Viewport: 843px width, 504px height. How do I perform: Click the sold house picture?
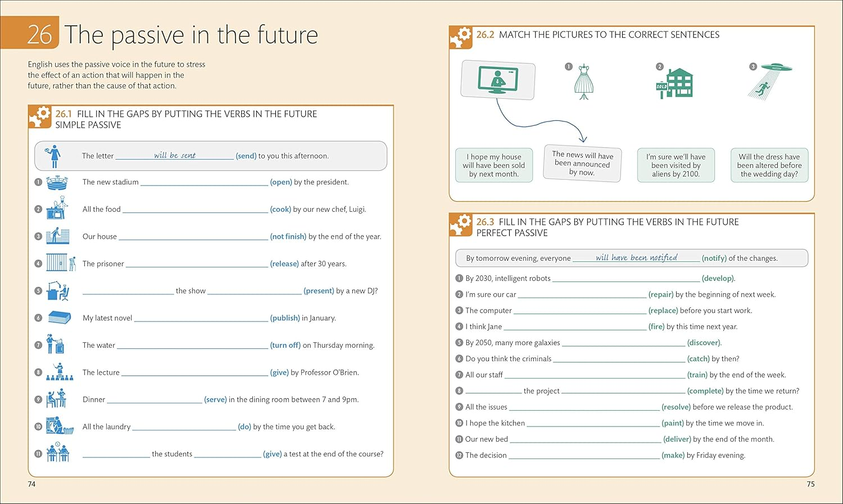pos(675,84)
